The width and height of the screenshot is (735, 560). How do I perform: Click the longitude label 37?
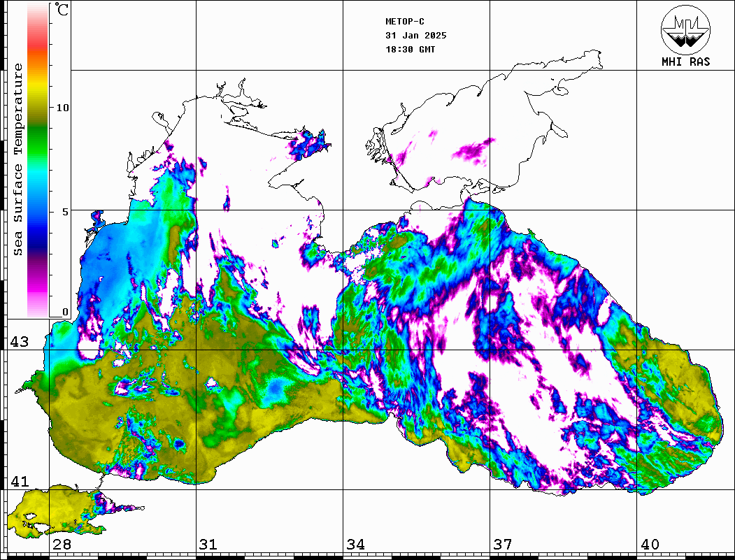(x=503, y=545)
